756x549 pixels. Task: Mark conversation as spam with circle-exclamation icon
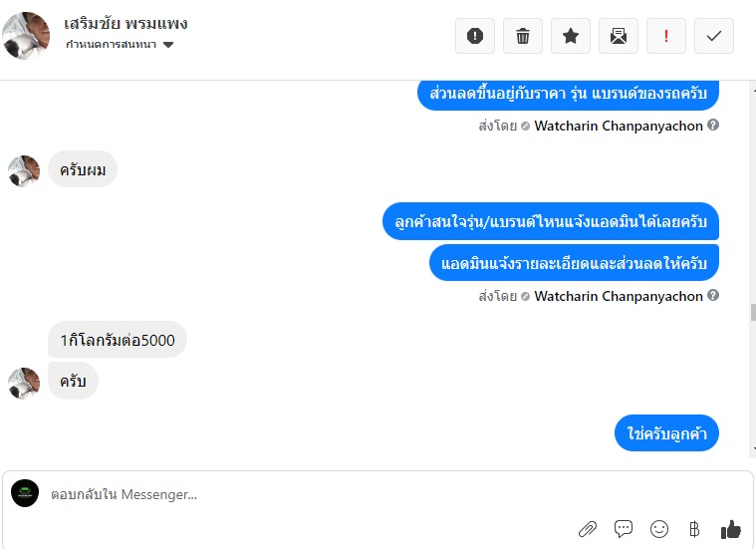[475, 36]
